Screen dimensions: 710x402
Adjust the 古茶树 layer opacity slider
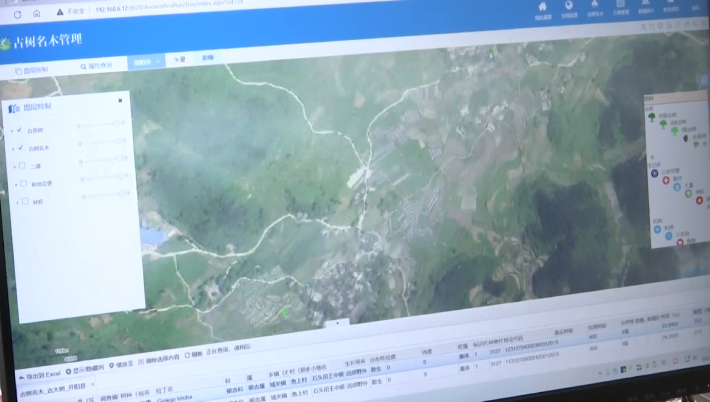100,125
